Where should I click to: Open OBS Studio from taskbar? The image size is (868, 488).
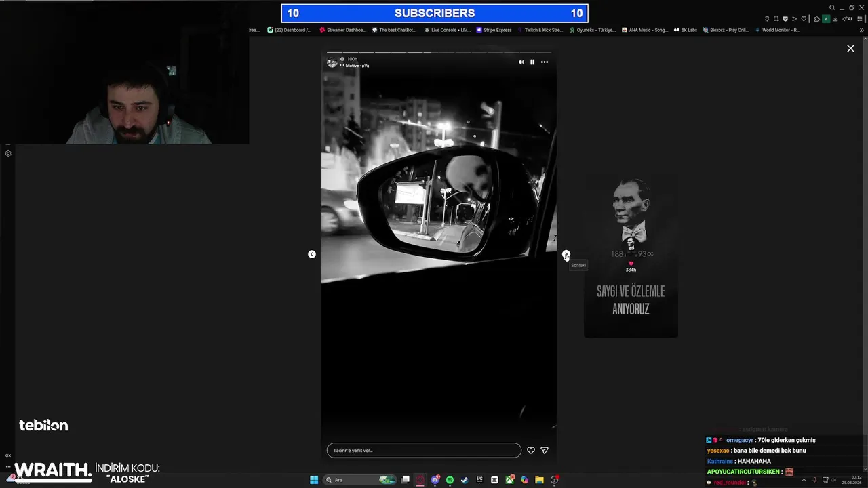point(554,480)
